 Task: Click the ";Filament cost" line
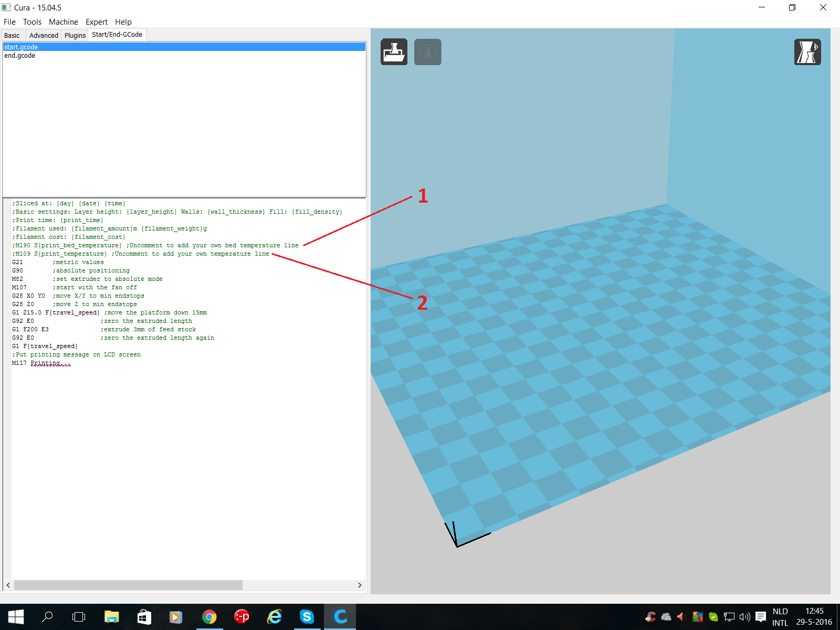[69, 237]
